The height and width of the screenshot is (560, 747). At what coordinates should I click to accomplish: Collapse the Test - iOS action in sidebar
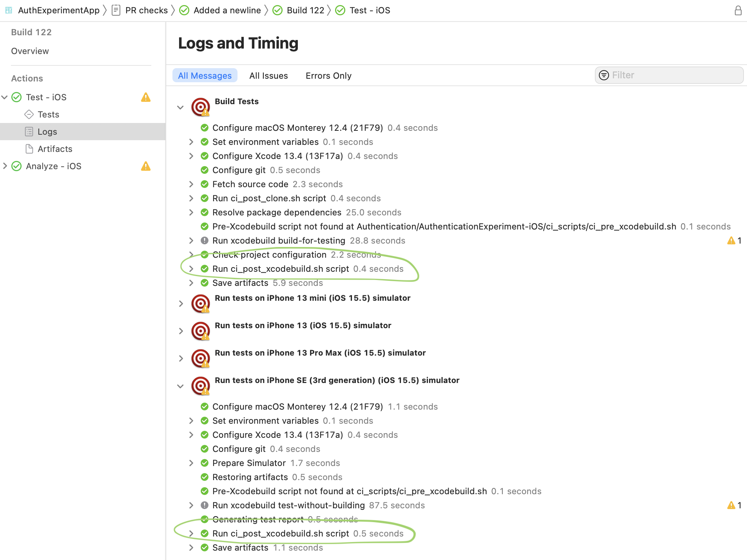click(x=5, y=97)
